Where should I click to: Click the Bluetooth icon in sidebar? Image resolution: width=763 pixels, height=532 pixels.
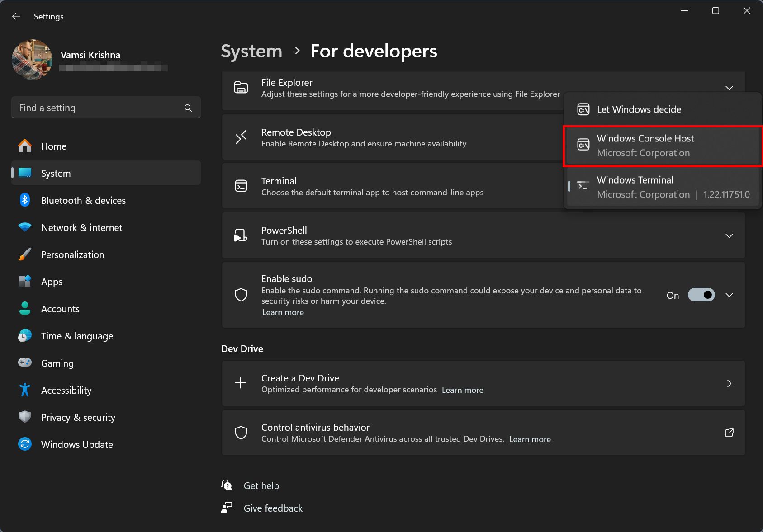pyautogui.click(x=25, y=200)
